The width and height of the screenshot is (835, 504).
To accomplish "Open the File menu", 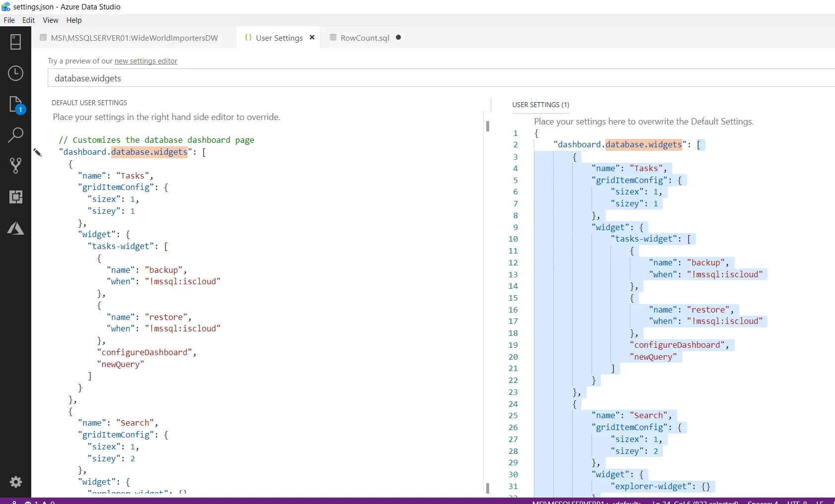I will pyautogui.click(x=9, y=20).
